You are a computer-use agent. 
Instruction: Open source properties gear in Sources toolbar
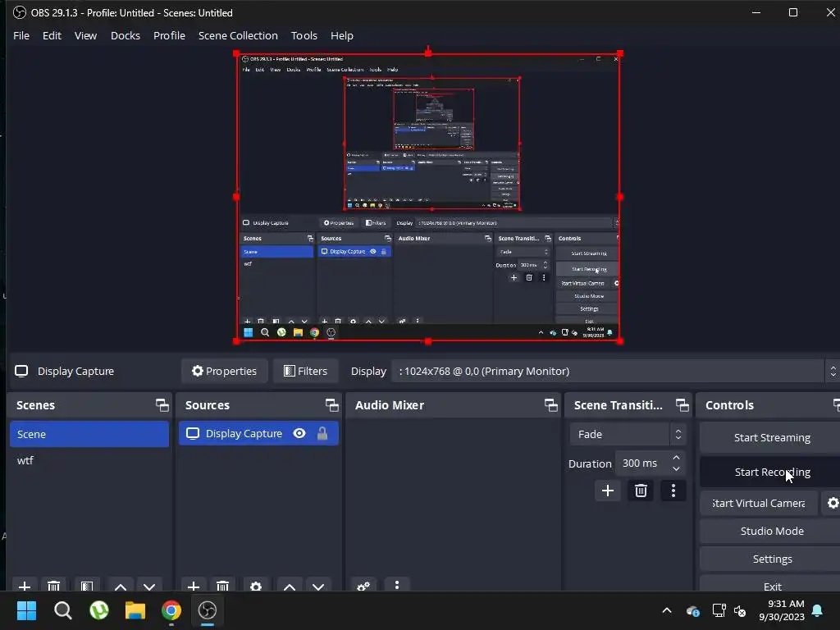[256, 586]
